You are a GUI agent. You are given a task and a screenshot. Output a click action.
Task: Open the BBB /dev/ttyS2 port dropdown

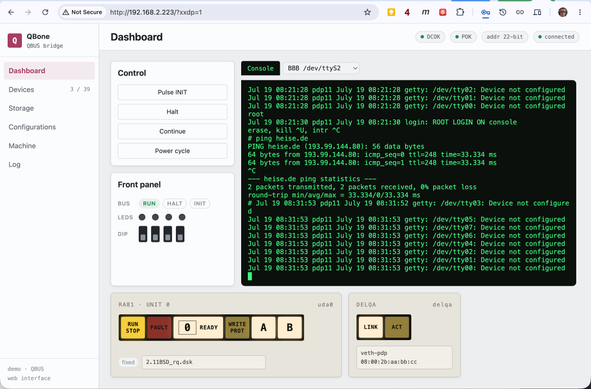point(322,69)
